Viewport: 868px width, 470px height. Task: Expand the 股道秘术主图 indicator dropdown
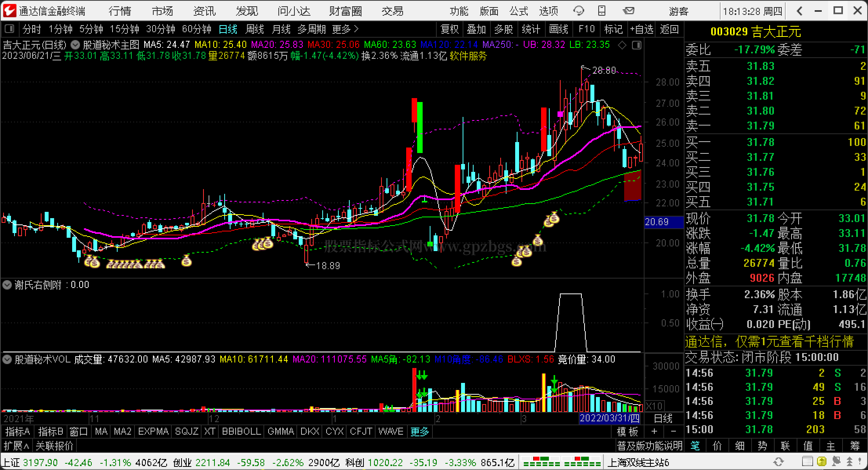pyautogui.click(x=75, y=45)
